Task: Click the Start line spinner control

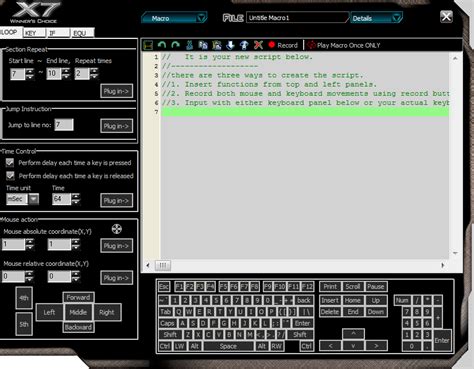Action: tap(30, 74)
